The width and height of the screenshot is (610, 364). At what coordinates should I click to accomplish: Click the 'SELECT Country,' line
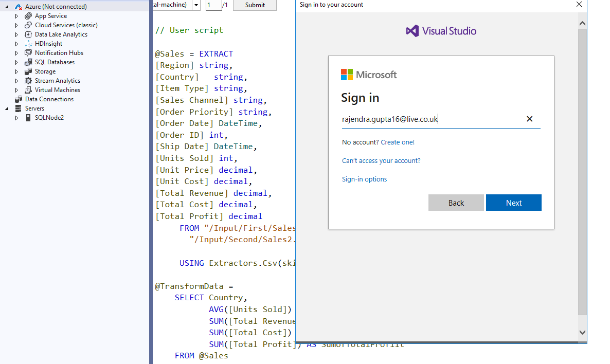coord(211,298)
